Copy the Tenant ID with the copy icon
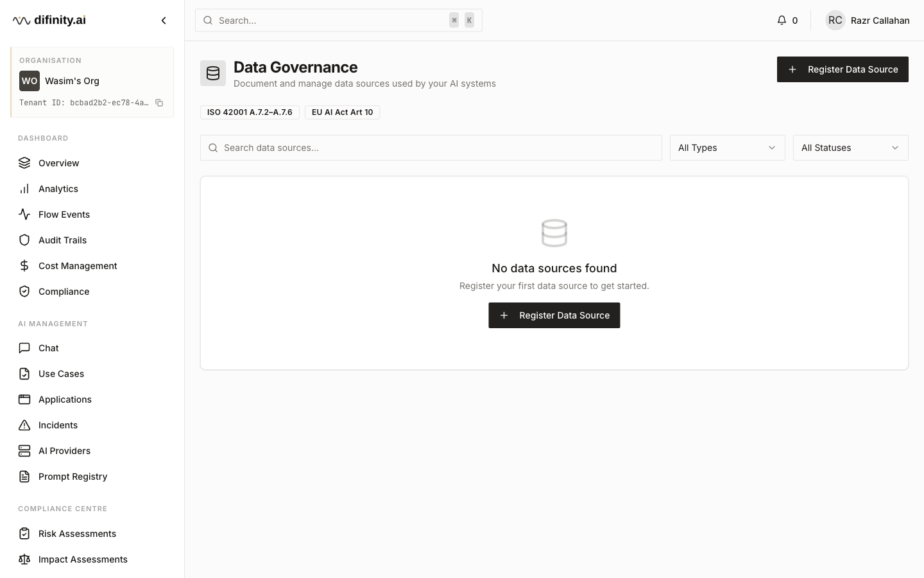The image size is (924, 578). 159,103
